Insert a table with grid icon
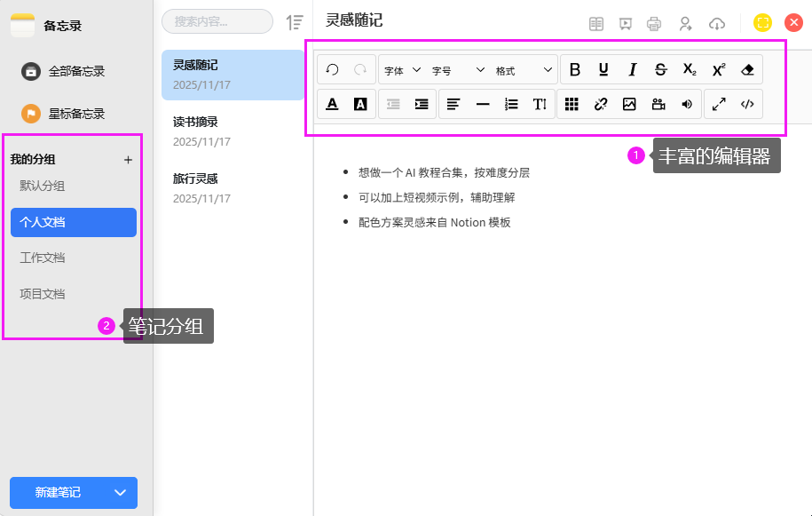Image resolution: width=812 pixels, height=516 pixels. pos(572,104)
